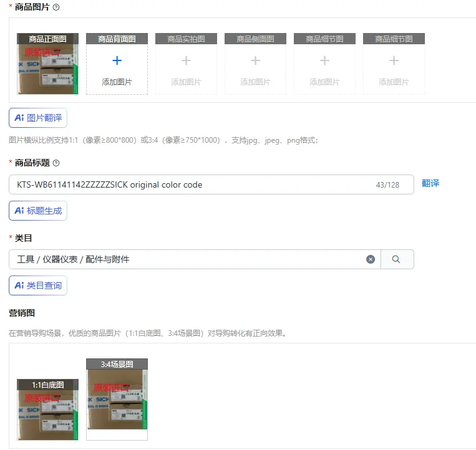Click the help icon next to 商品标题
476x450 pixels.
(56, 163)
